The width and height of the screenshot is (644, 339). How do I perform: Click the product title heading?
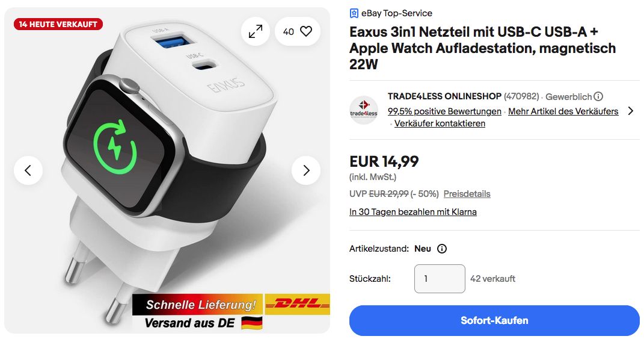(483, 48)
